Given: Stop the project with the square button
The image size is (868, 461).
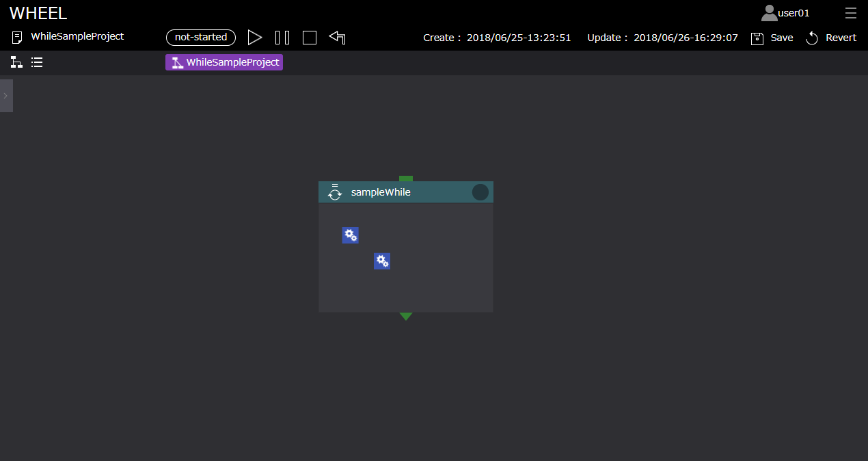Looking at the screenshot, I should pos(310,38).
